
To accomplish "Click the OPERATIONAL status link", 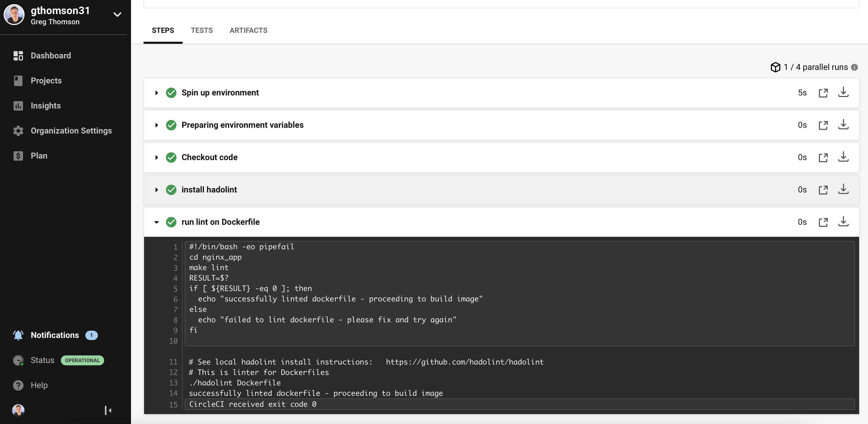I will click(x=82, y=360).
